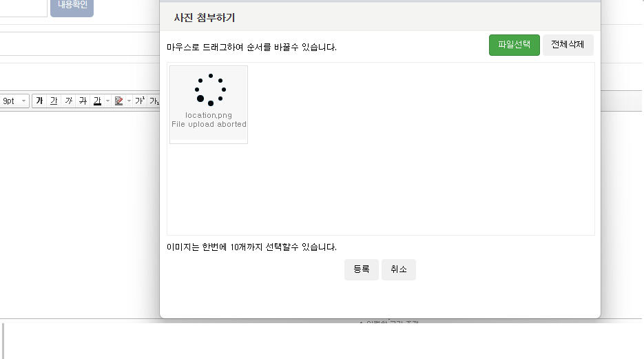This screenshot has width=644, height=359.
Task: Apply underline with the underlined 가 icon
Action: 54,101
